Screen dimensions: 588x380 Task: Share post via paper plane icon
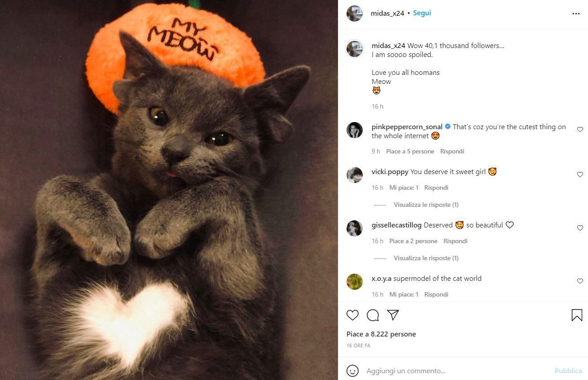[393, 315]
